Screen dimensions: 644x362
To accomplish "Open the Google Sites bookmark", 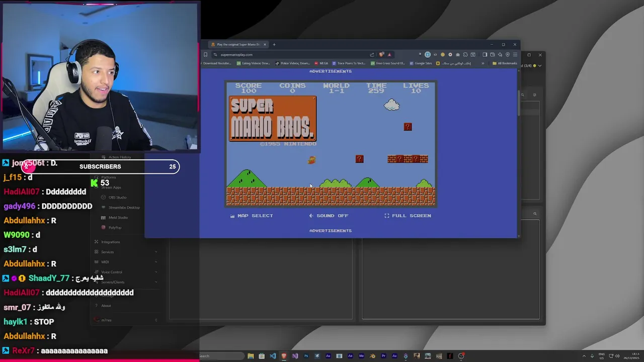I will pos(421,63).
